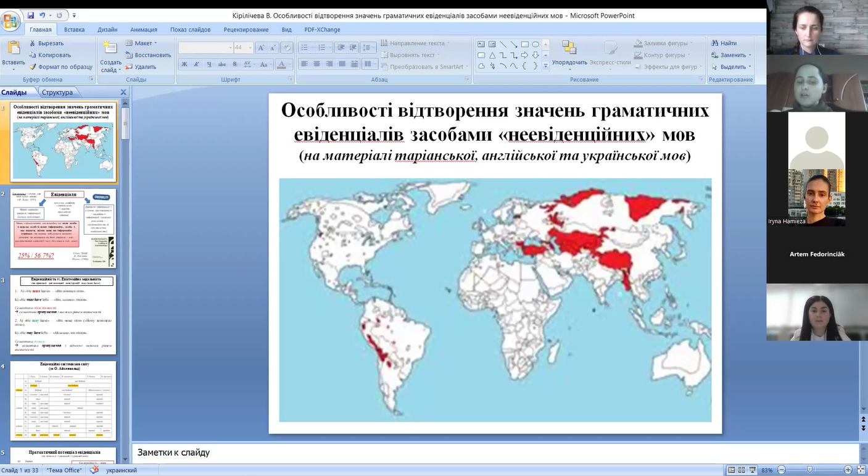This screenshot has height=476, width=868.
Task: Expand the shapes gallery More button
Action: point(545,66)
